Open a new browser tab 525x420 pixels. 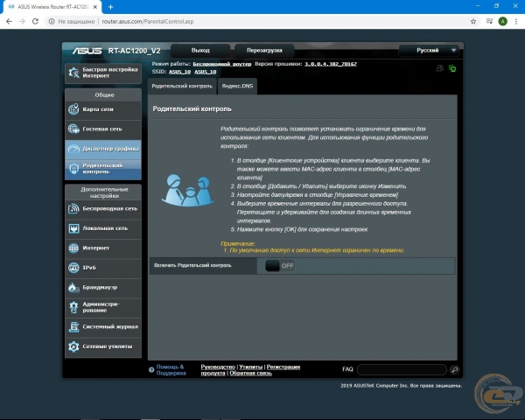point(110,7)
